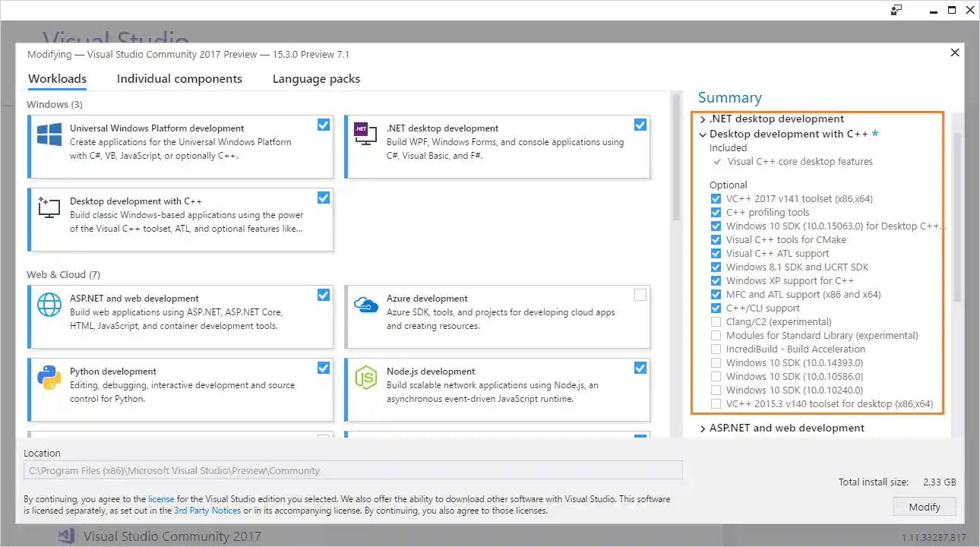Click the Modify button
Viewport: 980px width, 547px height.
click(x=925, y=506)
